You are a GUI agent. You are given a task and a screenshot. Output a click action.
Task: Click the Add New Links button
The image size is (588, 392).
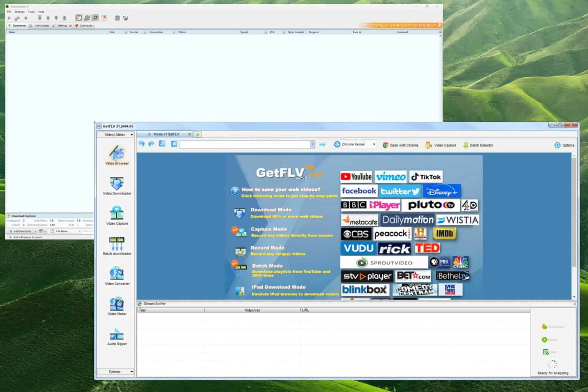[x=21, y=231]
